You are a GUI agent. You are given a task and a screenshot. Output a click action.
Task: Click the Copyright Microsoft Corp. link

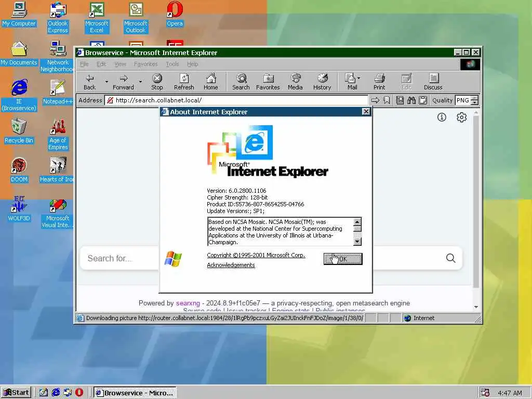click(x=256, y=255)
